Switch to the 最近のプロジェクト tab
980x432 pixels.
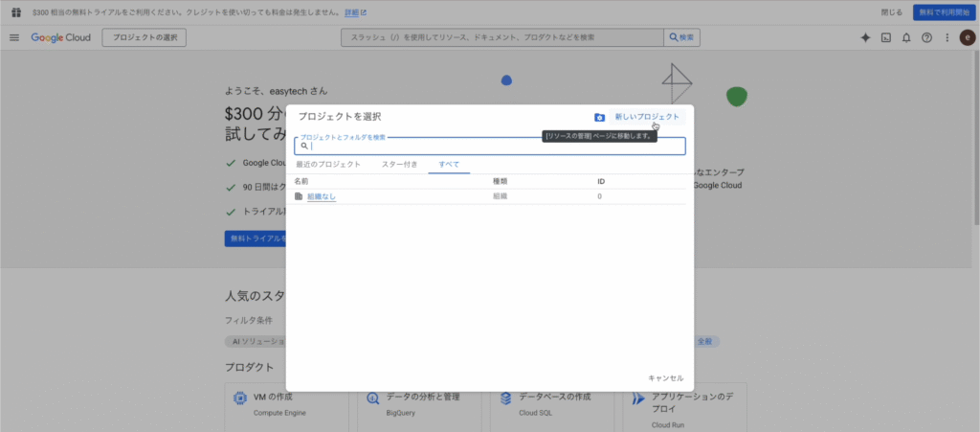coord(328,165)
